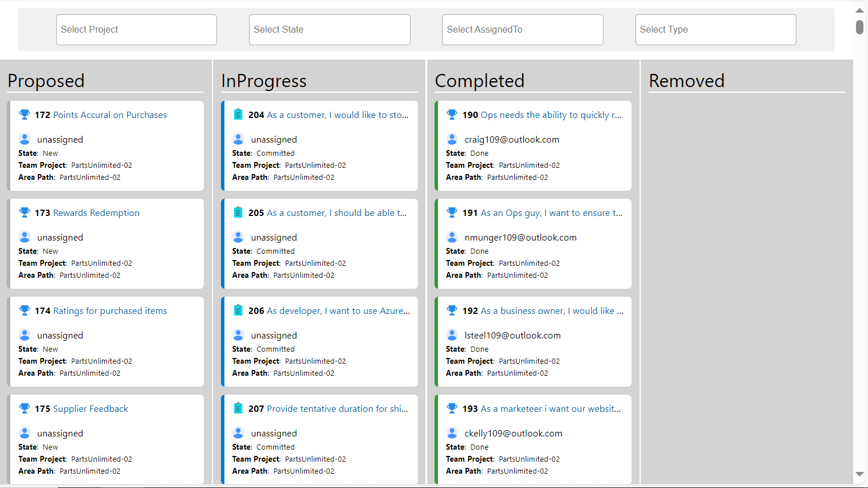Open work item 192 business owner link
Viewport: 868px width, 488px height.
coord(551,311)
